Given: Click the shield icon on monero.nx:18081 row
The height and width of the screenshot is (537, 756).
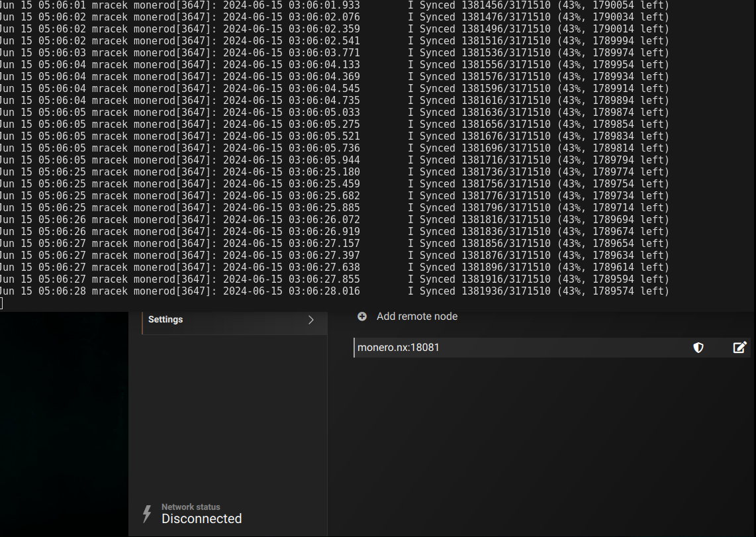Looking at the screenshot, I should click(x=698, y=348).
